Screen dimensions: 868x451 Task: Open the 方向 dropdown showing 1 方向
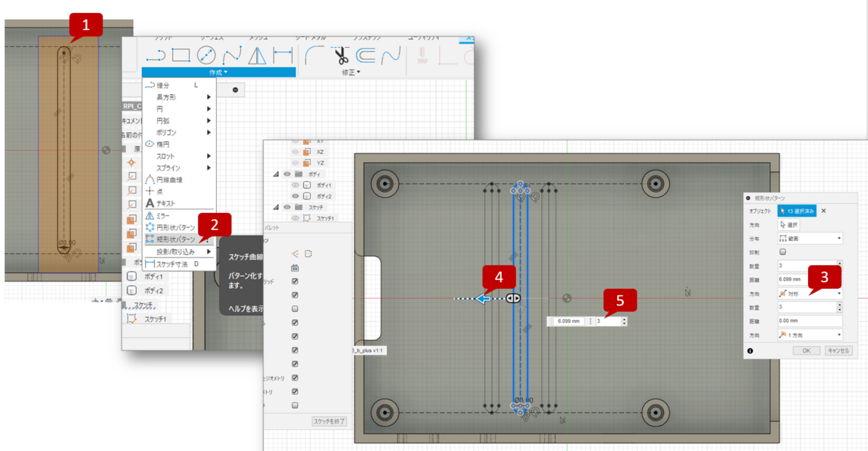(x=810, y=335)
